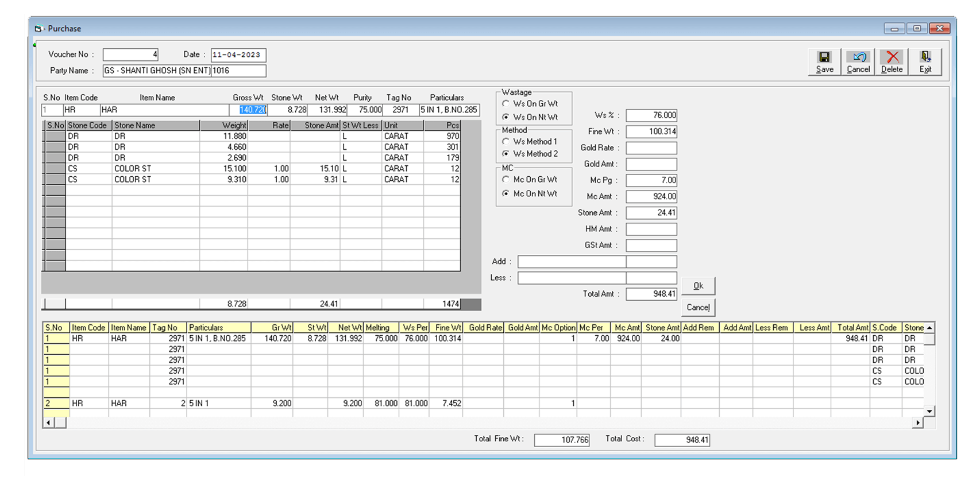Click the Pcs cell 970
The height and width of the screenshot is (477, 980).
[x=442, y=136]
